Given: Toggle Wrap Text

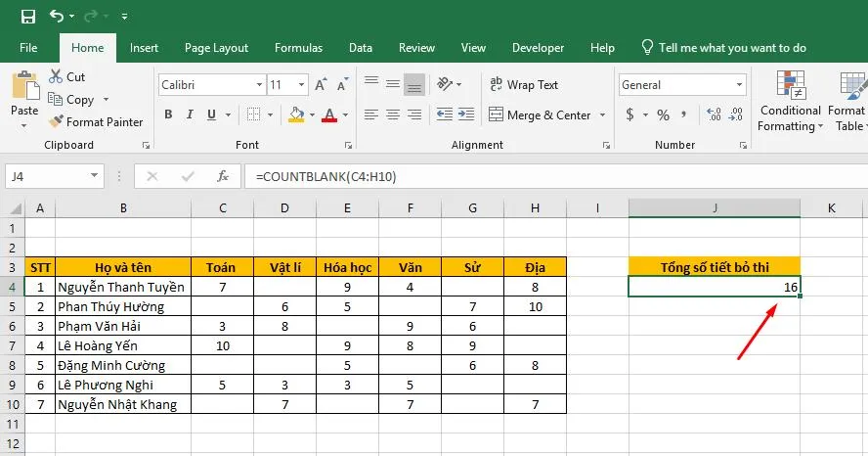Looking at the screenshot, I should (x=524, y=85).
